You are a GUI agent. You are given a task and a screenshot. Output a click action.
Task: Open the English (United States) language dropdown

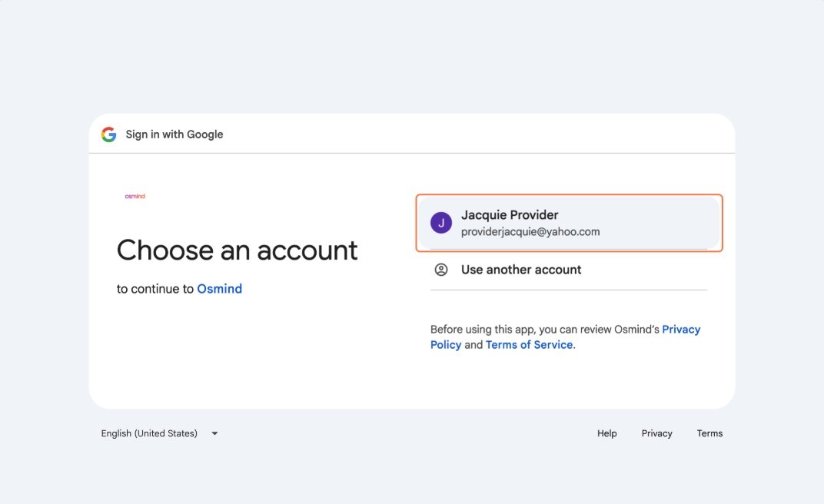coord(159,433)
